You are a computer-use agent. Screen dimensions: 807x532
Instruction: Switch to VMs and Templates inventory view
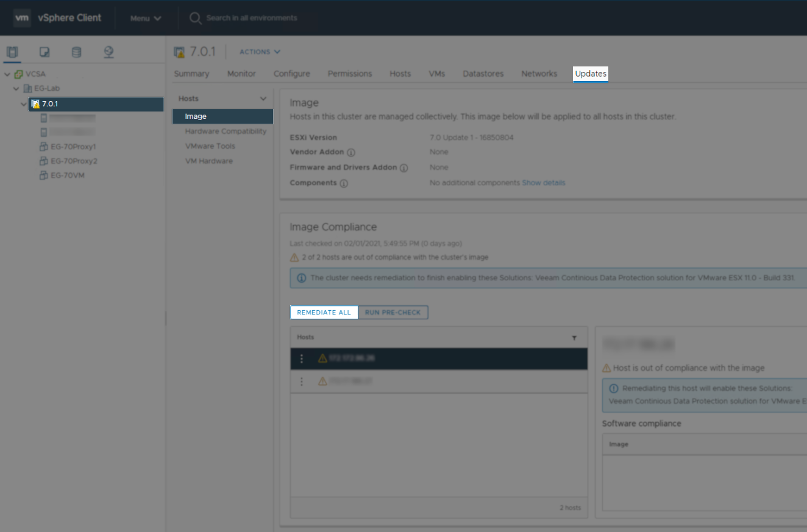coord(44,52)
